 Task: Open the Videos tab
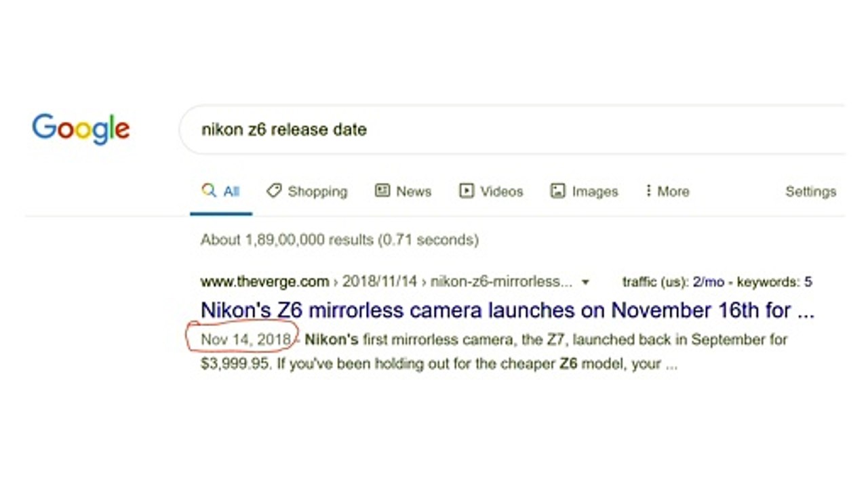coord(492,191)
